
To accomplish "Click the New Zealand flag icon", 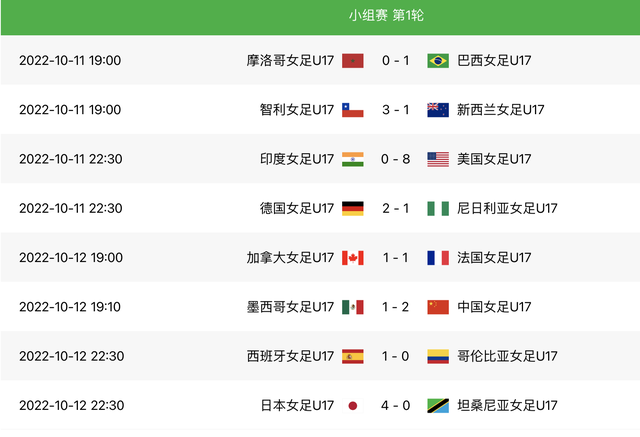I will point(438,110).
